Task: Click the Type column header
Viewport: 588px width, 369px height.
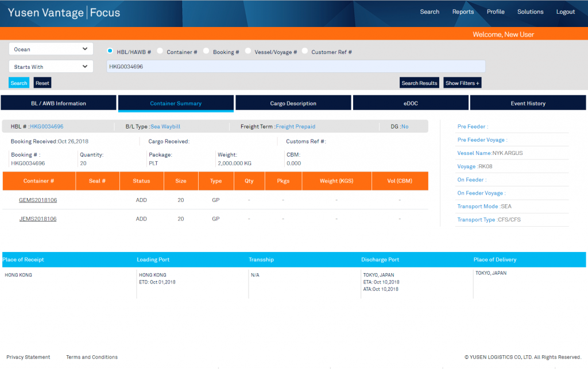Action: click(216, 181)
